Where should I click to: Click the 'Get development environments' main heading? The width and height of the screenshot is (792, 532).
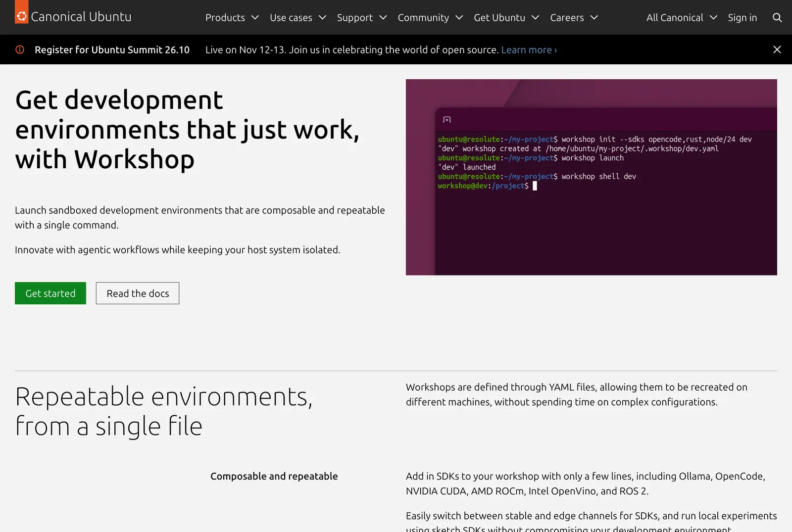pos(187,130)
